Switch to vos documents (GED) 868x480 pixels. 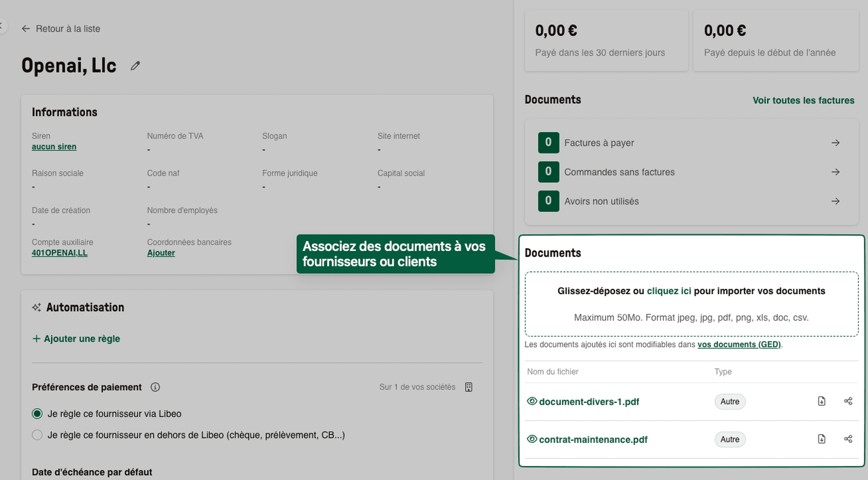pos(739,344)
